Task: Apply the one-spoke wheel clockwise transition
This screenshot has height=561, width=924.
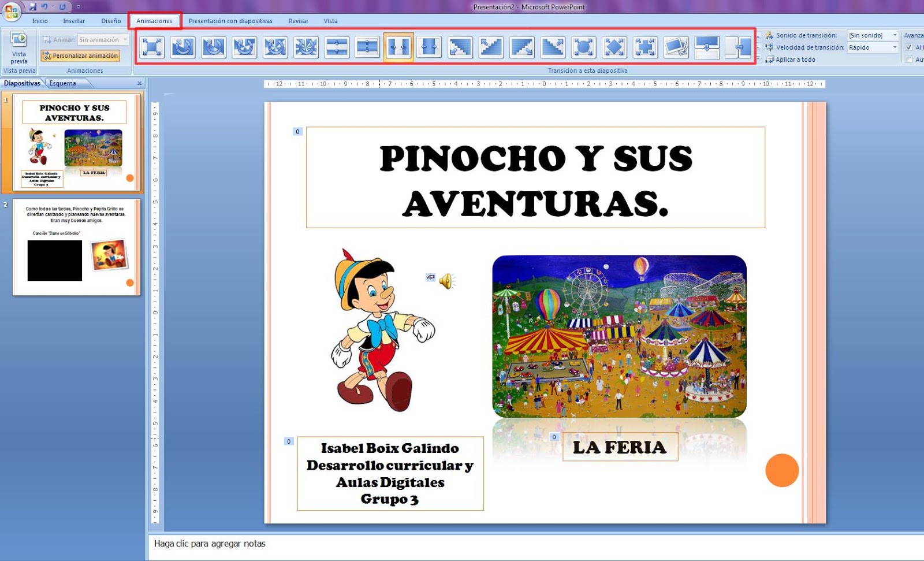Action: pos(182,47)
